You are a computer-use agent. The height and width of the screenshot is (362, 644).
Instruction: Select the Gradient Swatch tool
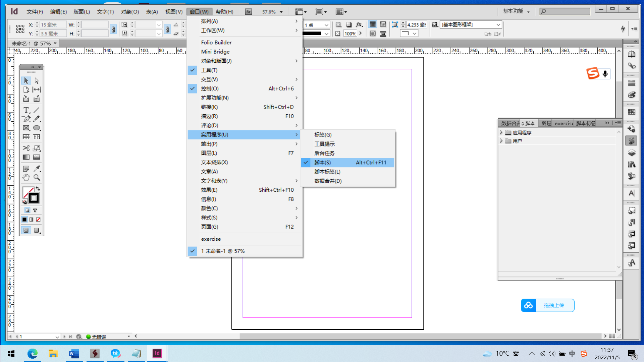(26, 157)
